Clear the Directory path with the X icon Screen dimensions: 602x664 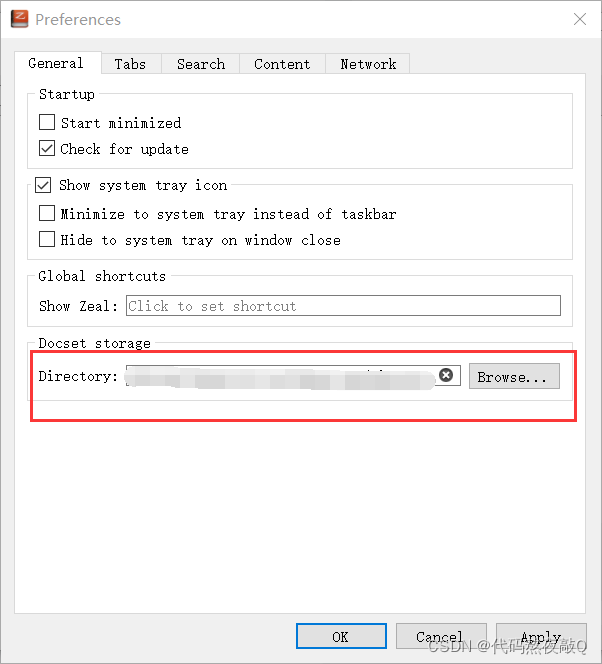click(446, 375)
